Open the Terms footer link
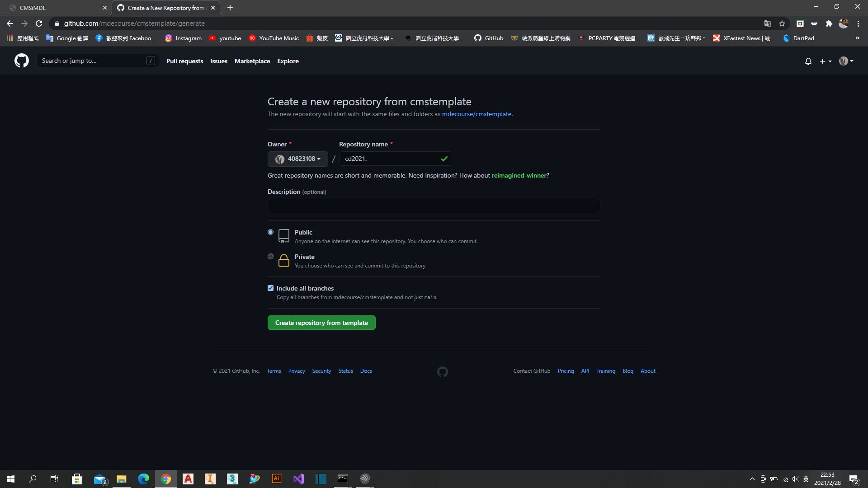The image size is (868, 488). coord(274,371)
